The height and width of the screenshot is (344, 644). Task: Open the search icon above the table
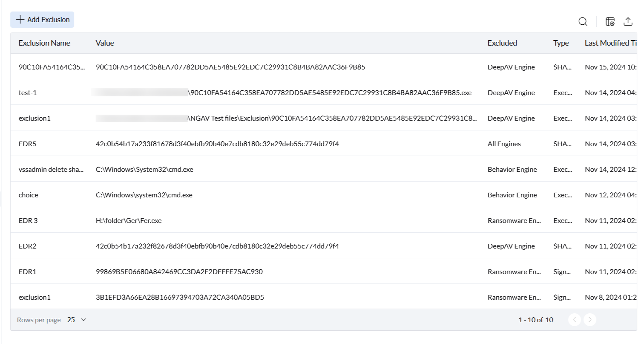click(x=583, y=22)
